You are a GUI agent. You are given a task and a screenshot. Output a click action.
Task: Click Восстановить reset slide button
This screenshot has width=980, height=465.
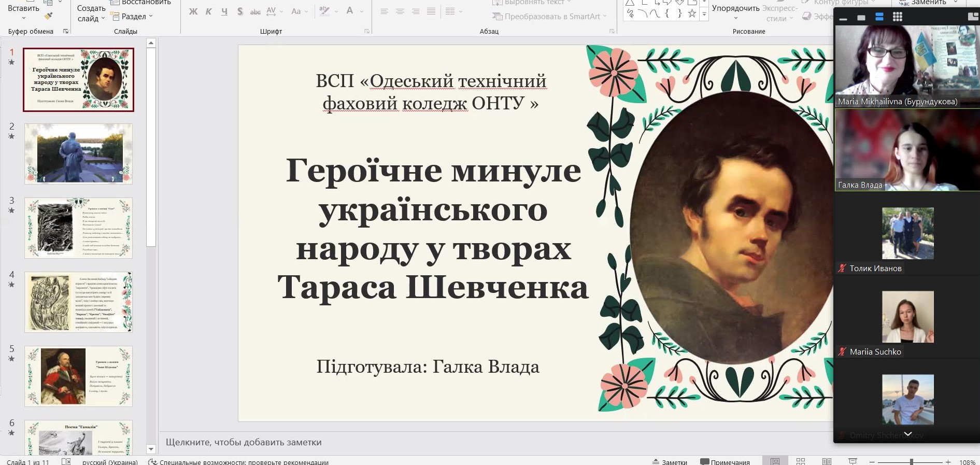(141, 3)
